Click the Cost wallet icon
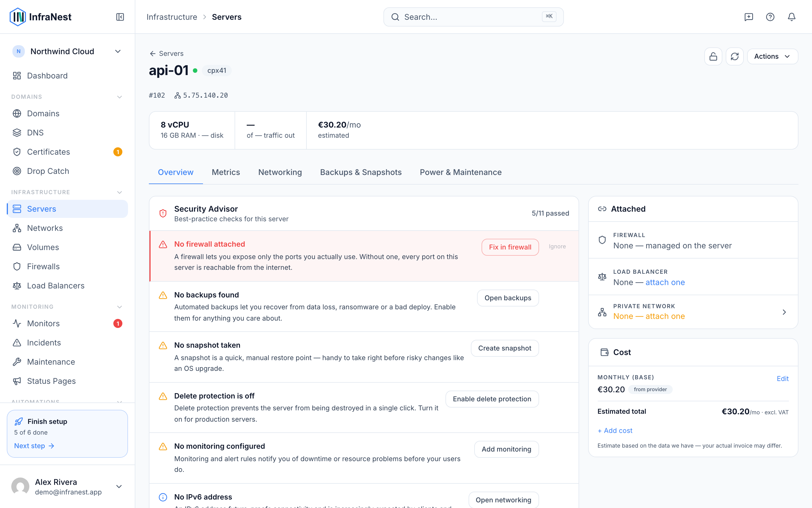Image resolution: width=812 pixels, height=508 pixels. (x=604, y=352)
